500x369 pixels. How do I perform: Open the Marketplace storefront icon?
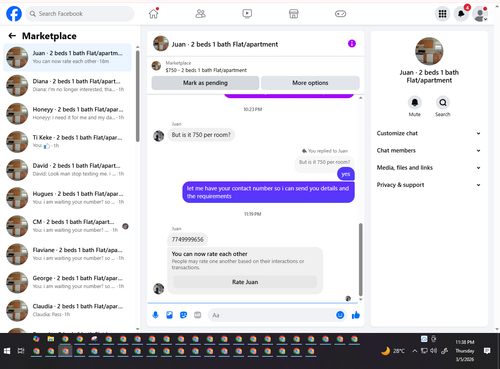point(294,14)
